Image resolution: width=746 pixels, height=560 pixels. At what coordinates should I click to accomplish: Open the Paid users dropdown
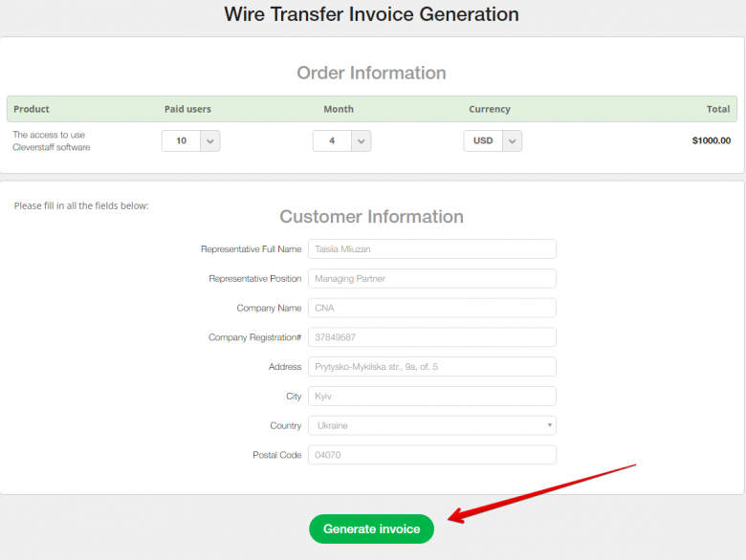pos(191,140)
